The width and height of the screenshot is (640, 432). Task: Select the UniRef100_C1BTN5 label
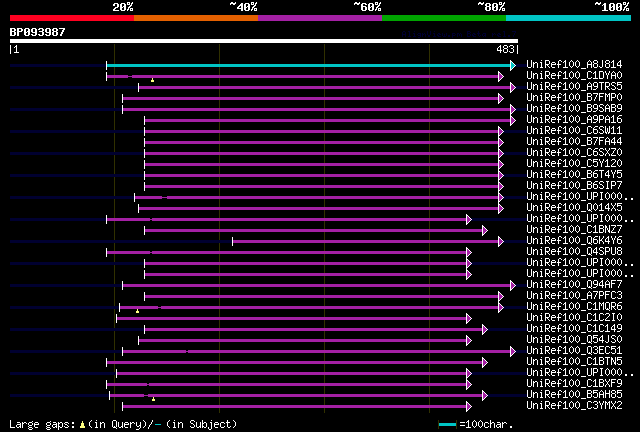point(574,361)
